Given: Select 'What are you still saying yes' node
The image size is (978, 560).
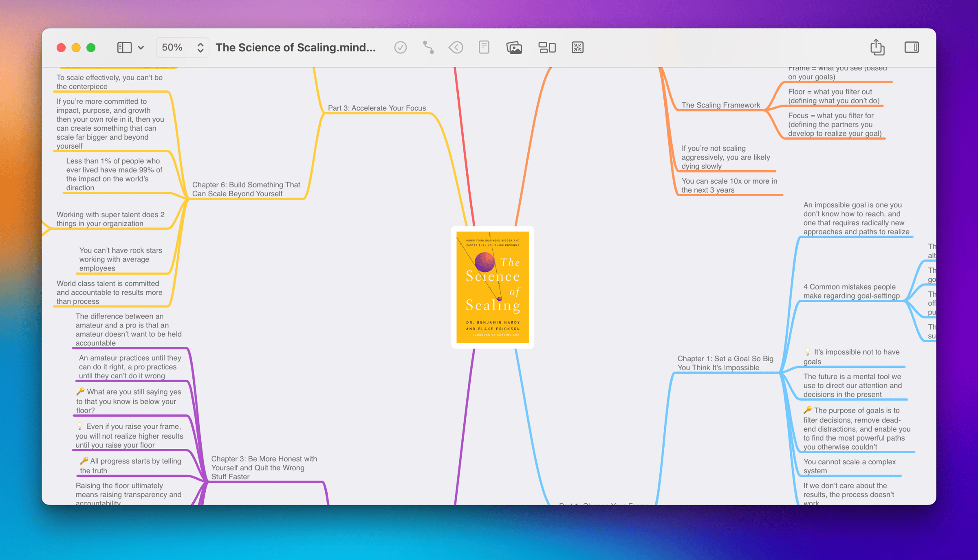Looking at the screenshot, I should pyautogui.click(x=128, y=401).
